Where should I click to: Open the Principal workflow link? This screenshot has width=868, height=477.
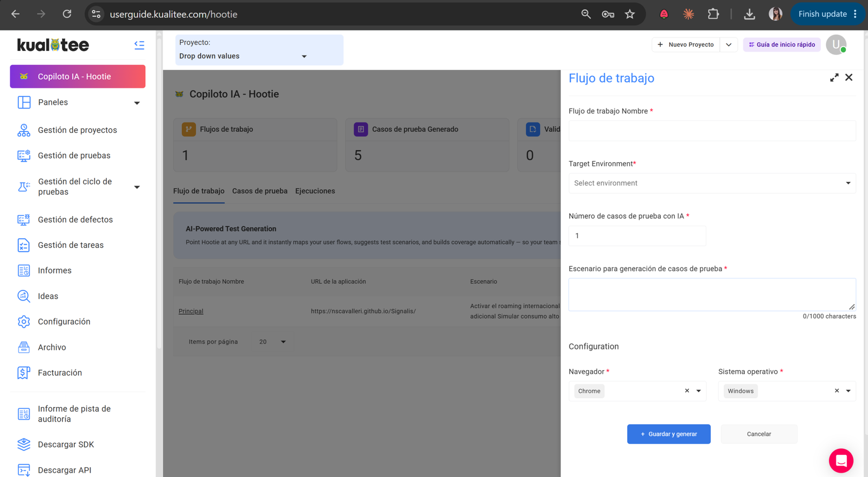point(191,311)
